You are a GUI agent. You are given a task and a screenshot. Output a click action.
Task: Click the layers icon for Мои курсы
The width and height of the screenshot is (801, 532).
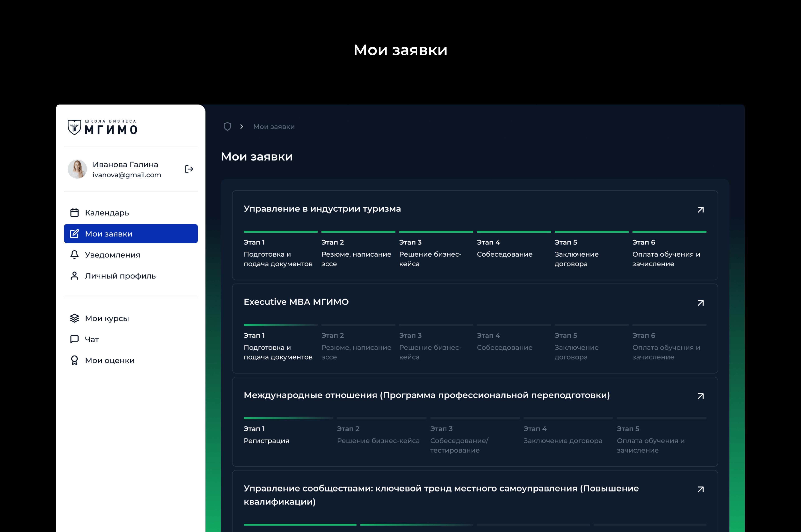[74, 318]
